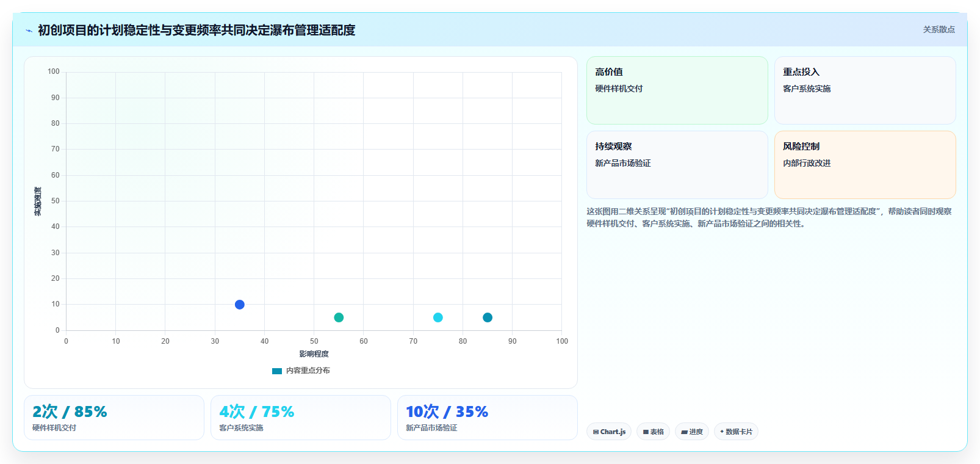Open the 风险控制 quadrant card

tap(865, 165)
